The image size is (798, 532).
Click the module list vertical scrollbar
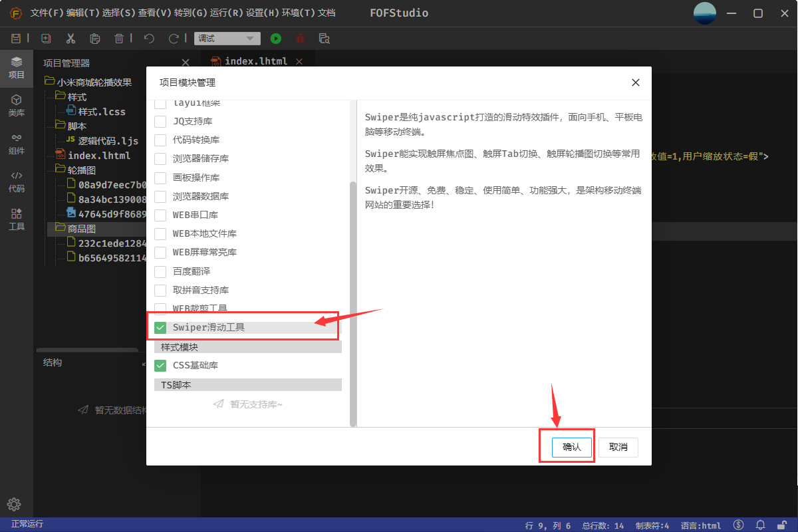(x=353, y=304)
